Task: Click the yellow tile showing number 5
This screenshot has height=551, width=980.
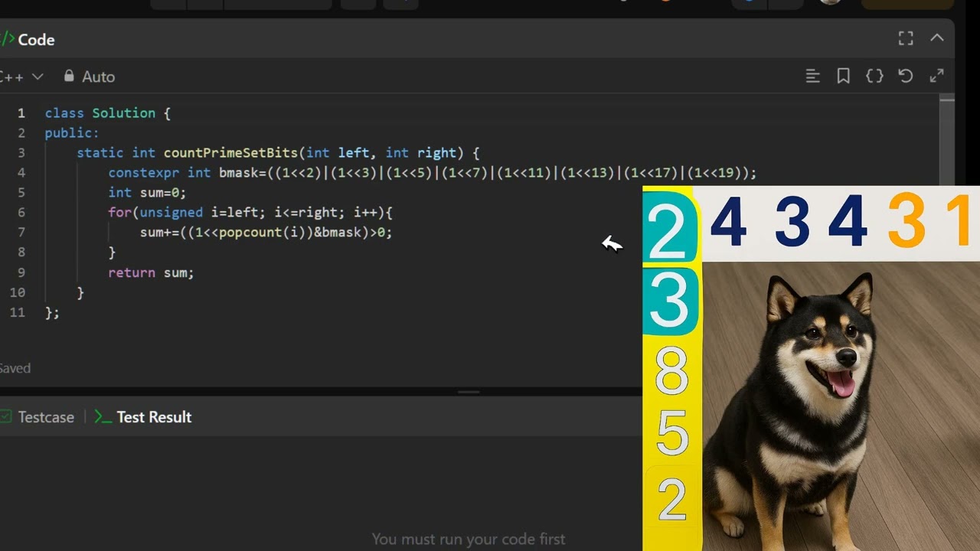Action: 672,434
